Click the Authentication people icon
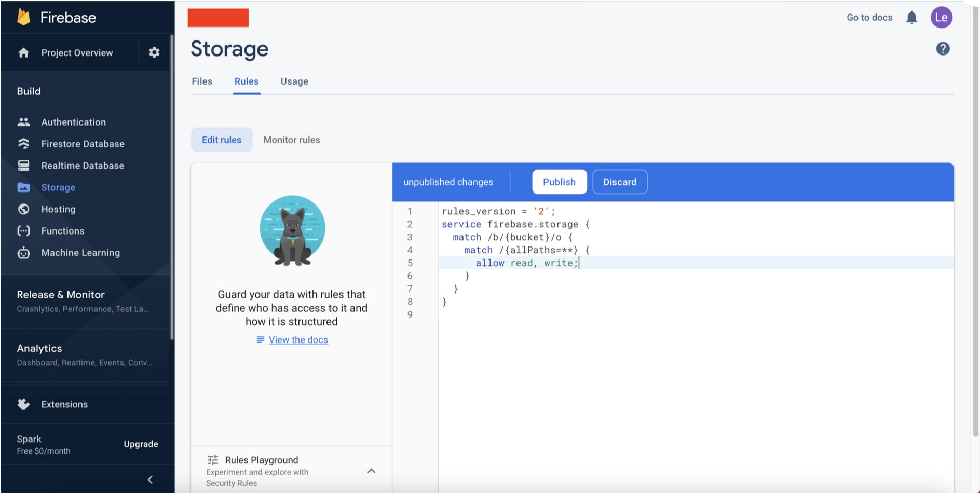The height and width of the screenshot is (493, 980). pyautogui.click(x=23, y=122)
